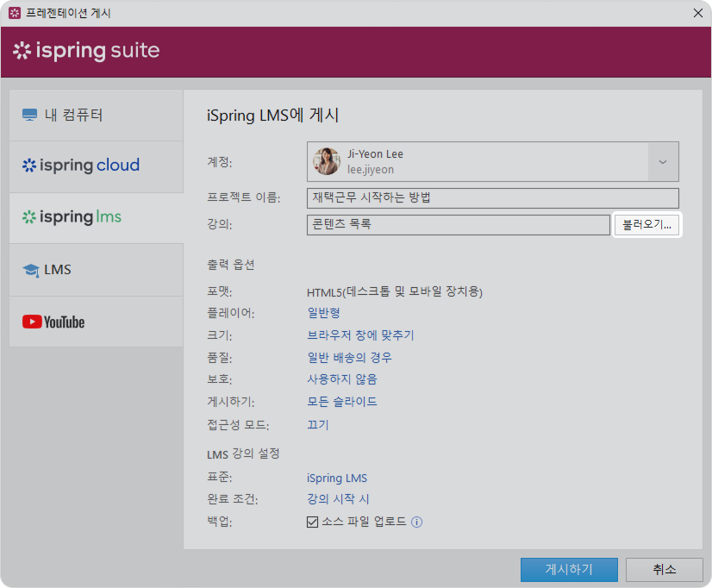
Task: Click the app icon in title bar
Action: point(14,13)
